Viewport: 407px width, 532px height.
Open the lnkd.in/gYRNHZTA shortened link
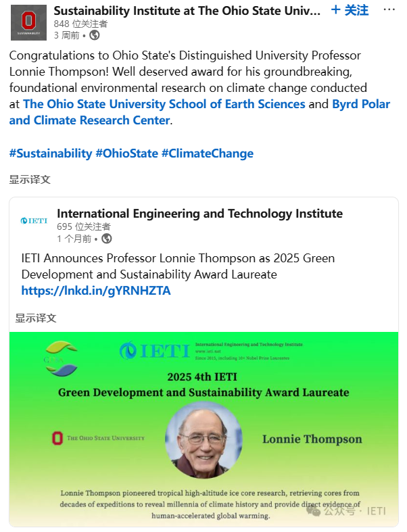96,291
